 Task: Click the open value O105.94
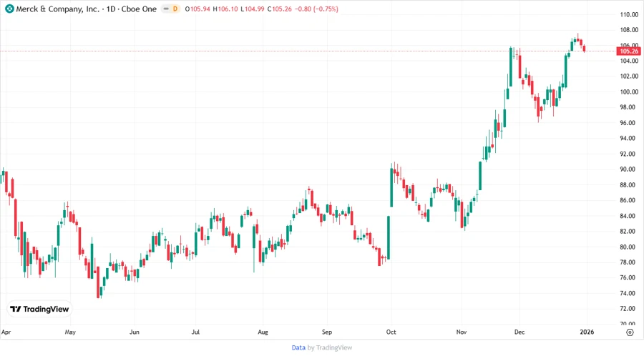coord(197,9)
